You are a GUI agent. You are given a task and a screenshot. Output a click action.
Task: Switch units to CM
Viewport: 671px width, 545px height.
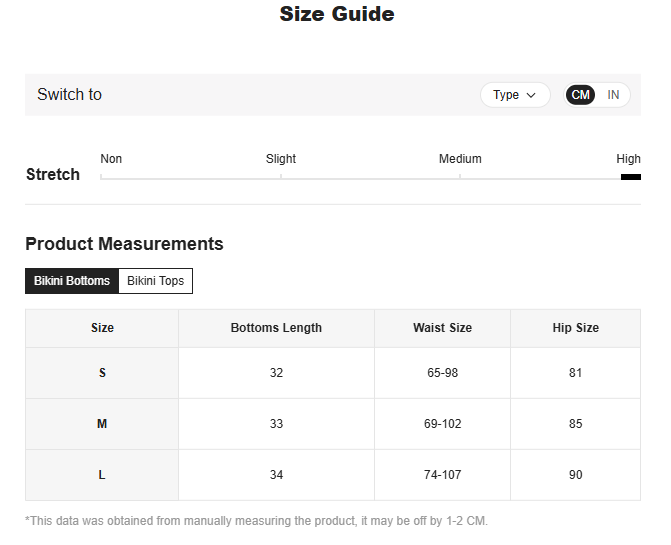(581, 95)
